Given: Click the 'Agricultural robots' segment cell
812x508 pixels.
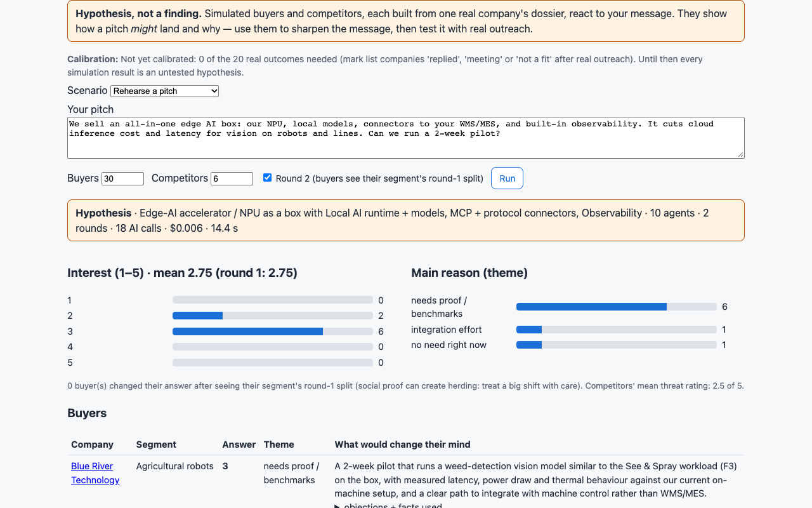Looking at the screenshot, I should tap(175, 466).
